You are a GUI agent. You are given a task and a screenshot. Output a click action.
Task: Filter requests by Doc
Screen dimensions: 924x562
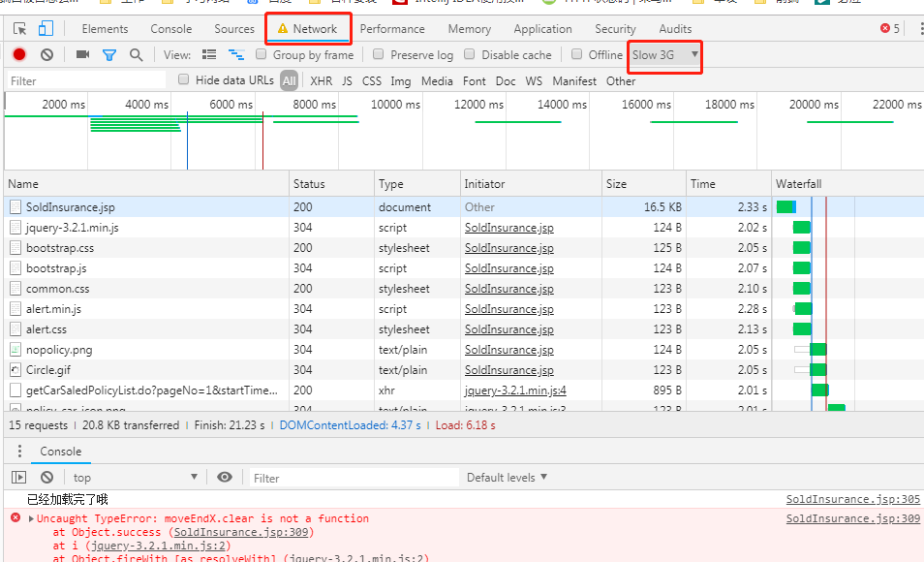tap(506, 80)
